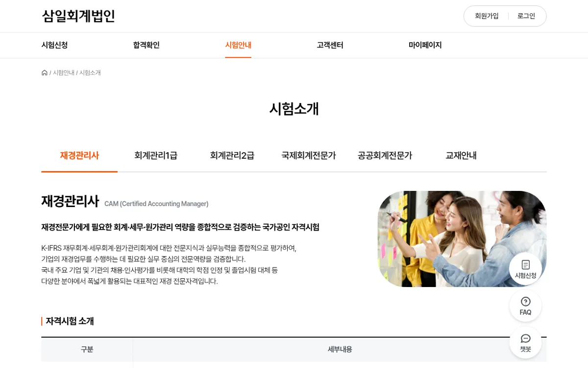This screenshot has height=368, width=588.
Task: Click the 시험안내 breadcrumb link
Action: tap(64, 73)
